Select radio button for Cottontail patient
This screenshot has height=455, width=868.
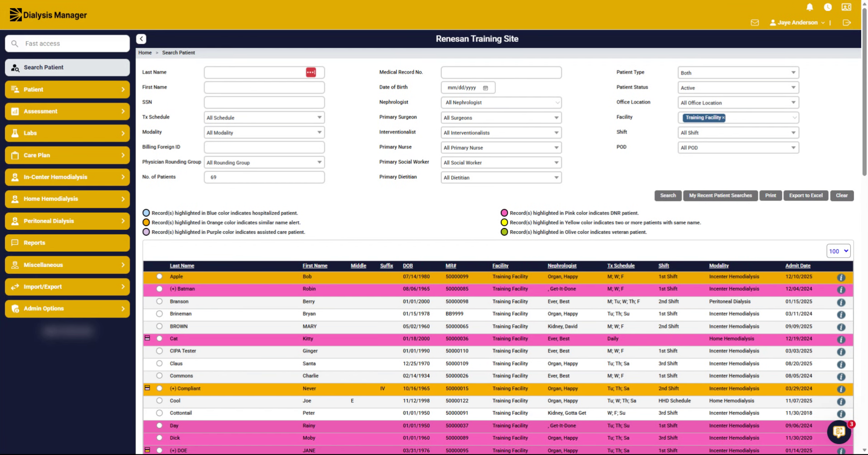(x=159, y=413)
